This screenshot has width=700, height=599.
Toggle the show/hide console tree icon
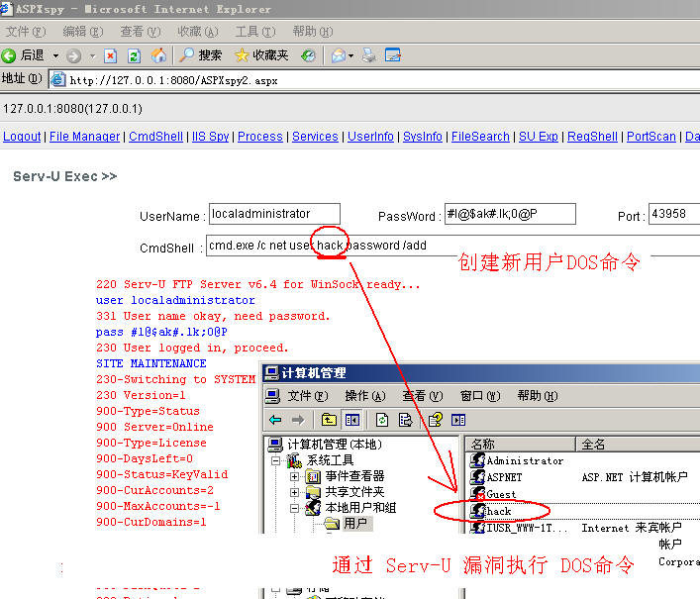352,420
